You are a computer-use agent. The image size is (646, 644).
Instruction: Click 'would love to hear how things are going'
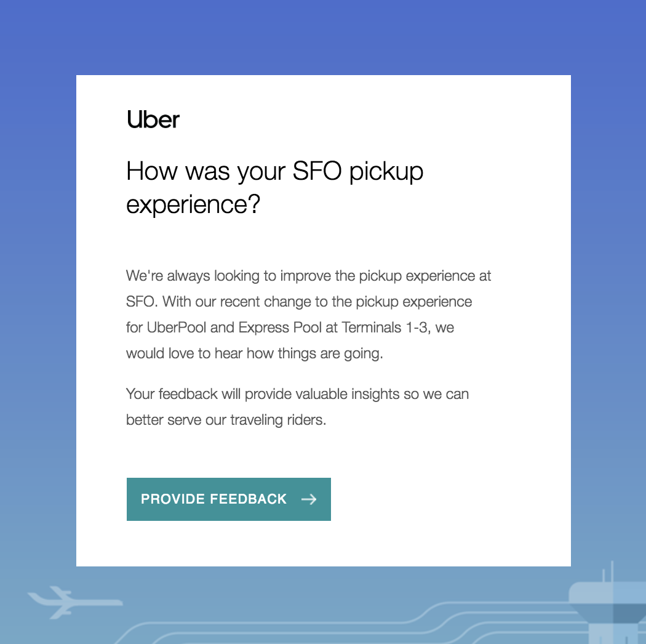255,353
